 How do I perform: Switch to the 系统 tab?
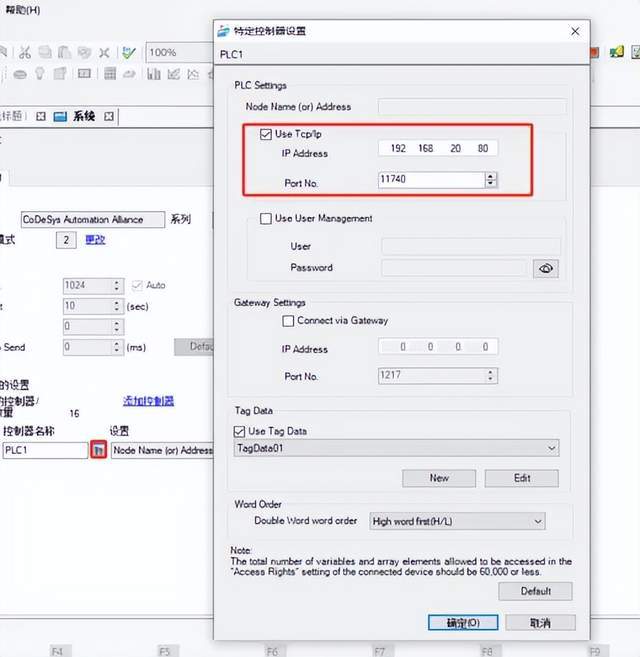[x=83, y=116]
